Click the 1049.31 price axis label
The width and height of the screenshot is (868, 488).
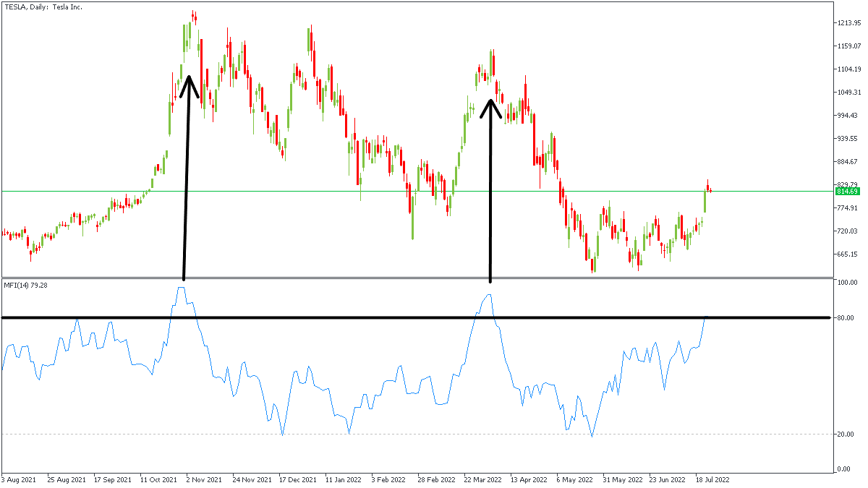[x=848, y=93]
